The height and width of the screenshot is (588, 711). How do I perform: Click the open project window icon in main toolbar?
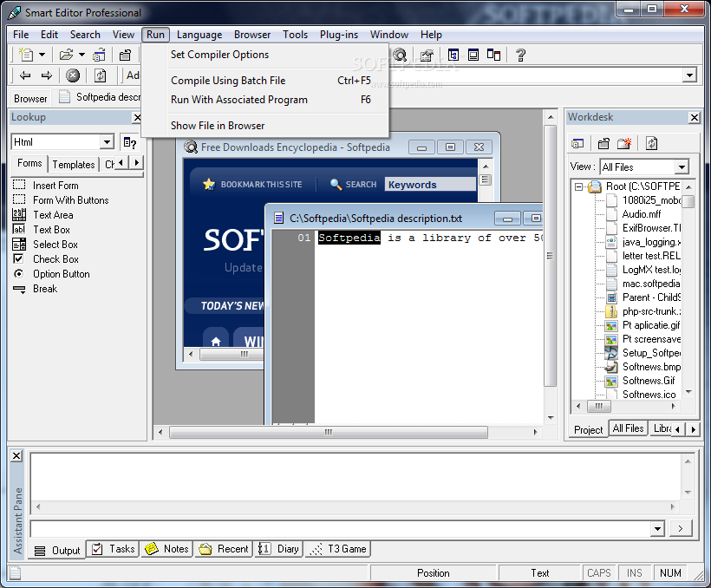click(x=100, y=55)
